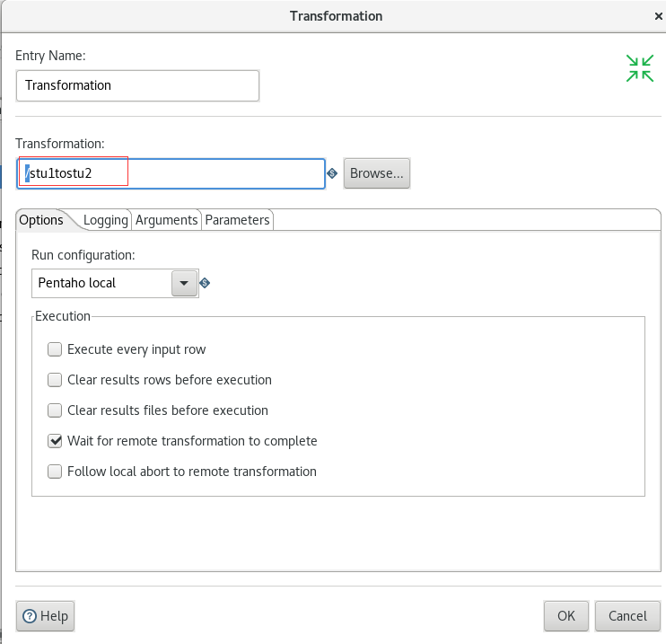
Task: Select the Pentaho local combo box
Action: coord(115,283)
